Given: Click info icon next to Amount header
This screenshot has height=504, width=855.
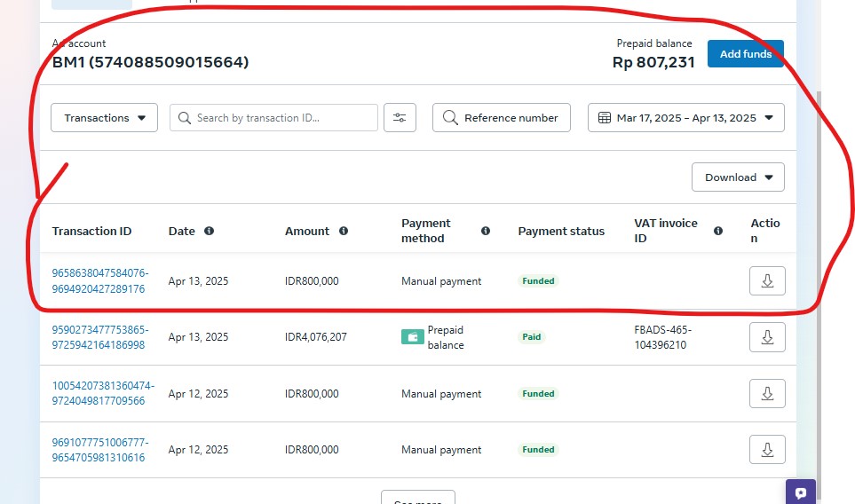Looking at the screenshot, I should 344,231.
